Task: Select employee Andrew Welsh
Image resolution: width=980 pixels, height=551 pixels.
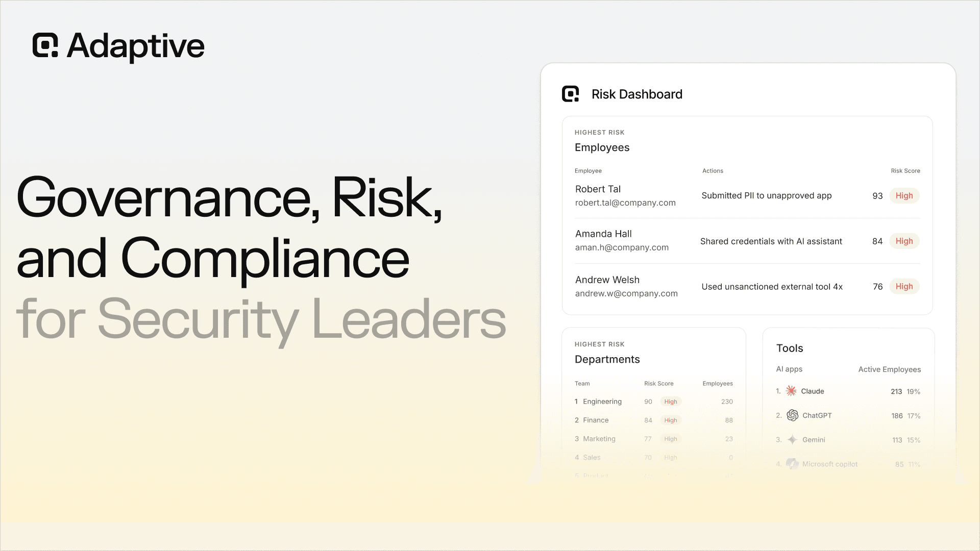Action: 607,280
